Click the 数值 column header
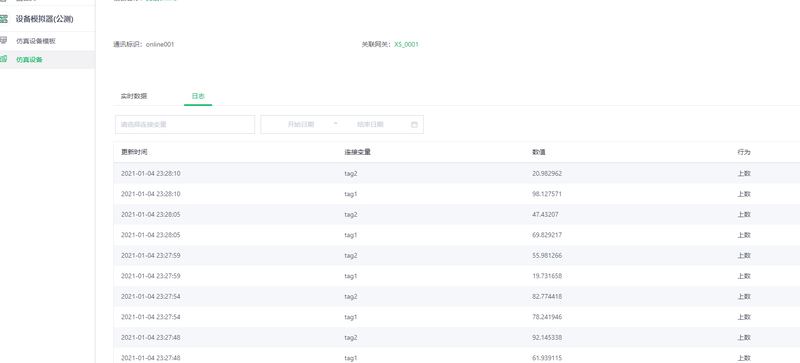 (539, 152)
